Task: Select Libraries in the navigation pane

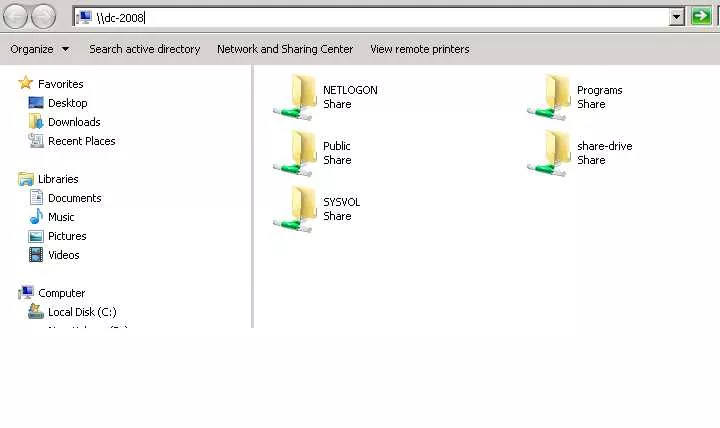Action: 58,179
